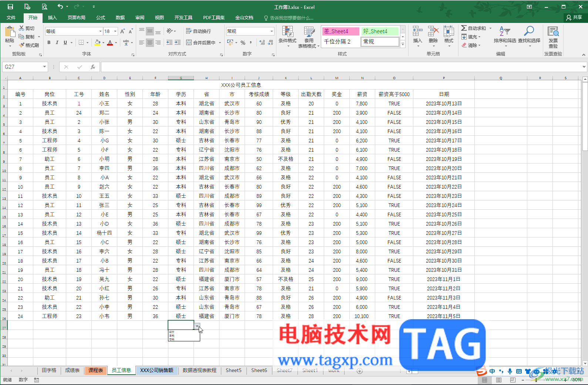Decrease font size with the small A icon

click(x=131, y=31)
